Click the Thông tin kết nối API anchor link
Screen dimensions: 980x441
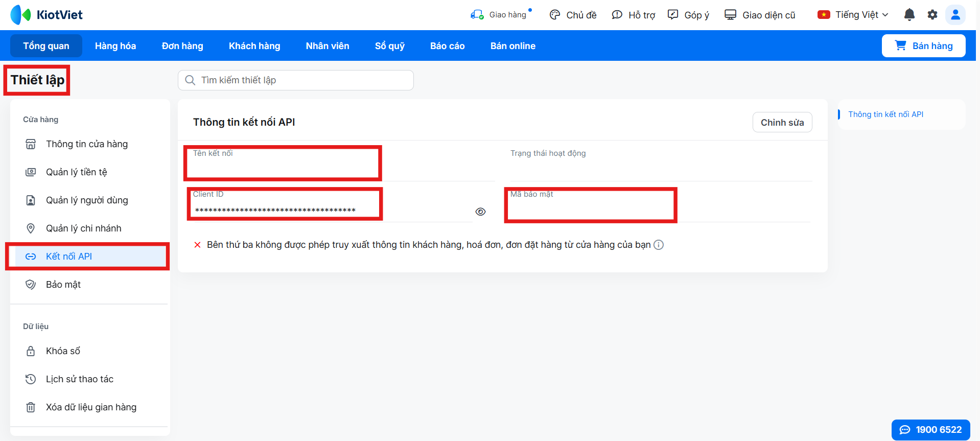[x=886, y=114]
